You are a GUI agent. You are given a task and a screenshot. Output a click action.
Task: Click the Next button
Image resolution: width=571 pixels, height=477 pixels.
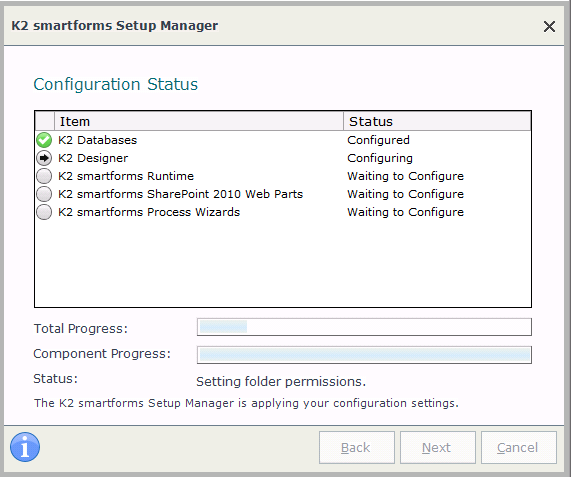pyautogui.click(x=437, y=448)
